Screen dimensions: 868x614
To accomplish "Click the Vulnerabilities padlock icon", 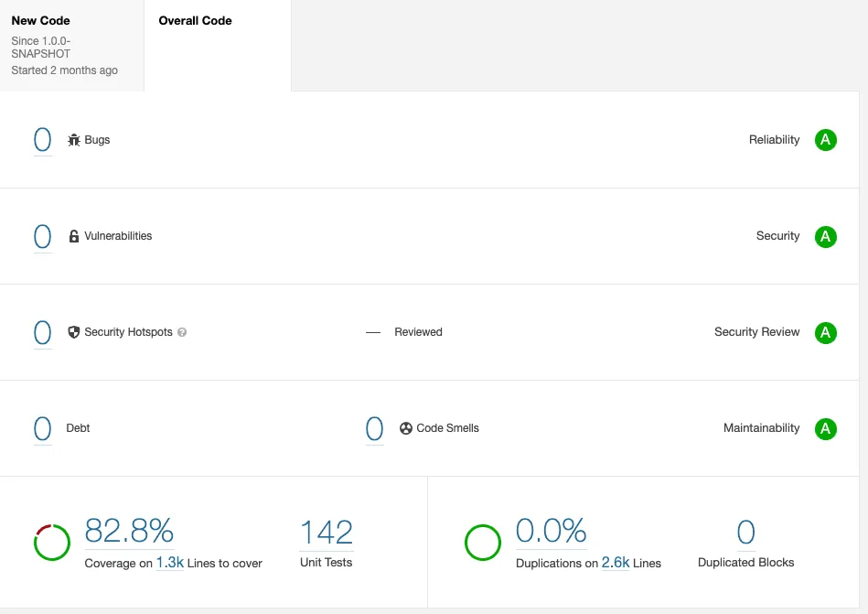I will click(x=73, y=236).
